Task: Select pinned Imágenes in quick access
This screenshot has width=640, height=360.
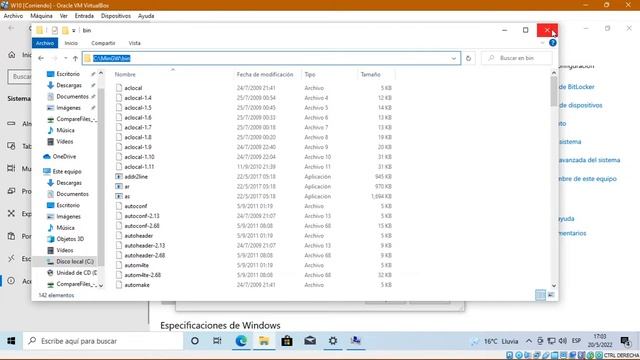Action: [68, 108]
